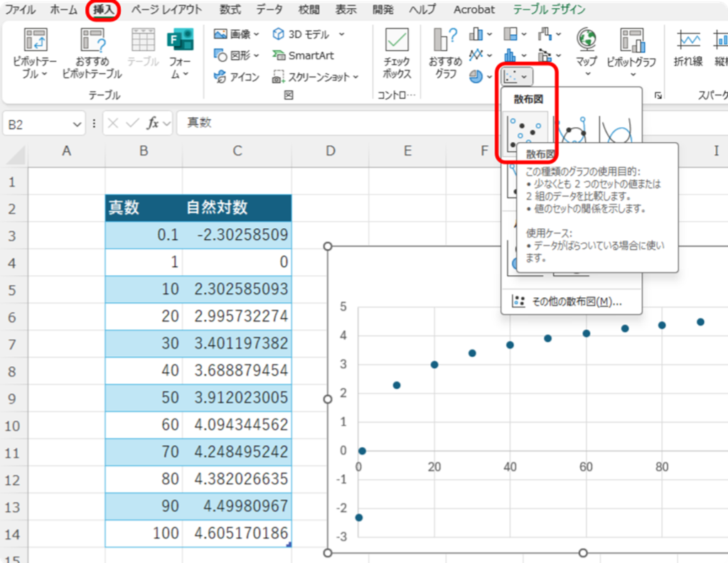Click the formula bar showing 真数
The height and width of the screenshot is (563, 728).
451,123
